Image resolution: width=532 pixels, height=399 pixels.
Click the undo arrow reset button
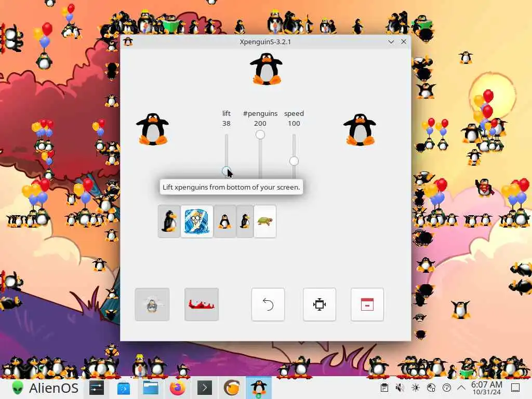point(268,304)
